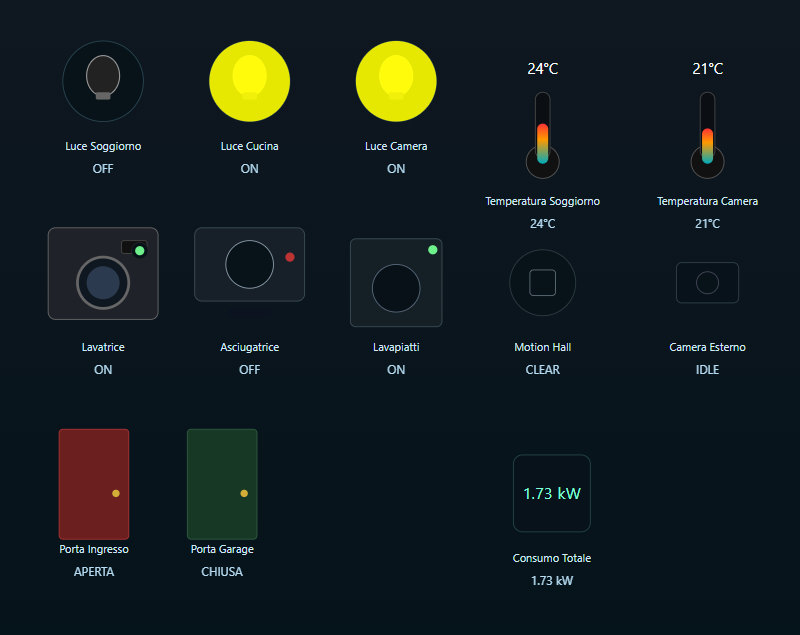Viewport: 800px width, 635px height.
Task: Click the Temperatura Soggiorno gauge showing 24°C
Action: 542,133
